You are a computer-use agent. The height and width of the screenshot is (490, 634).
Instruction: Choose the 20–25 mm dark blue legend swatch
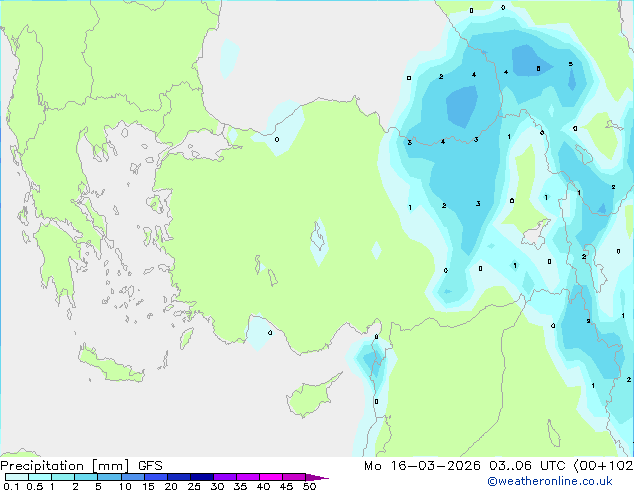point(179,477)
